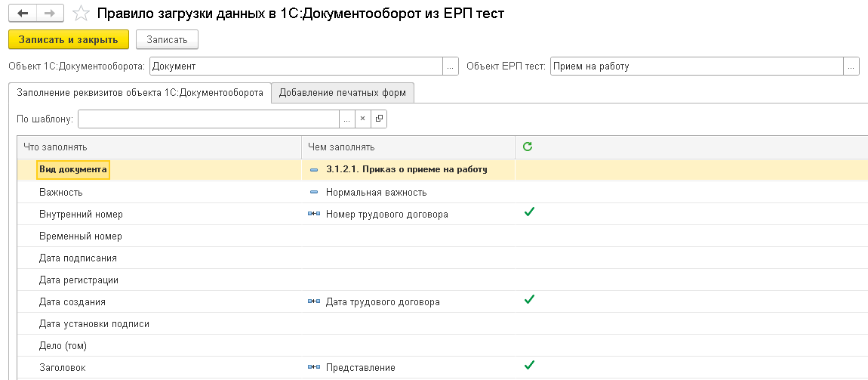Select 'Заполнение реквизитов объекта 1С:Документооборота' tab
This screenshot has height=380, width=868.
[140, 92]
